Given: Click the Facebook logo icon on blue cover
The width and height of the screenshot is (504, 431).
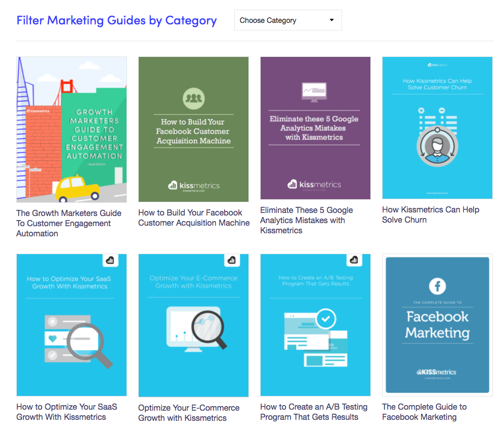Looking at the screenshot, I should [437, 286].
